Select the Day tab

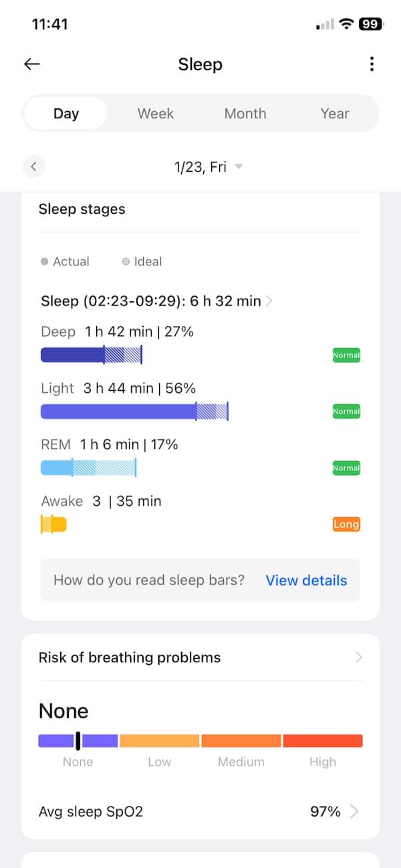66,114
